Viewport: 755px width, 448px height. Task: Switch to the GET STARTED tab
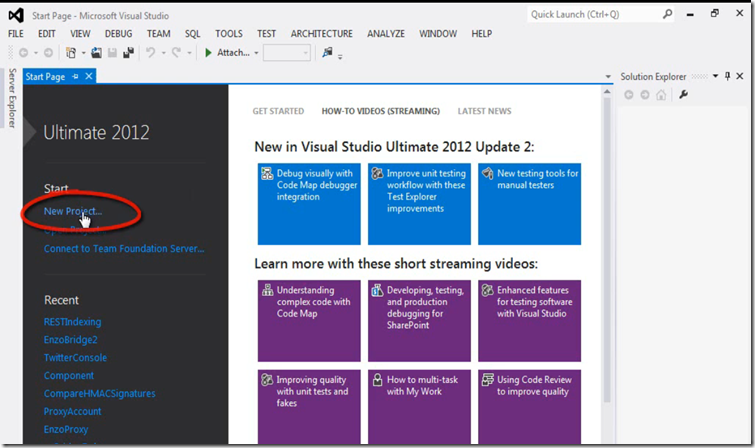[x=278, y=111]
